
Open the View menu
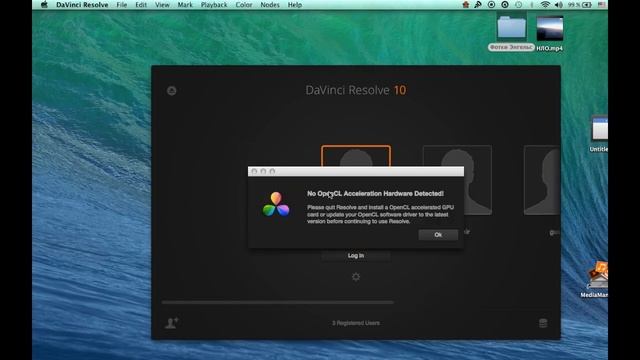pyautogui.click(x=162, y=5)
